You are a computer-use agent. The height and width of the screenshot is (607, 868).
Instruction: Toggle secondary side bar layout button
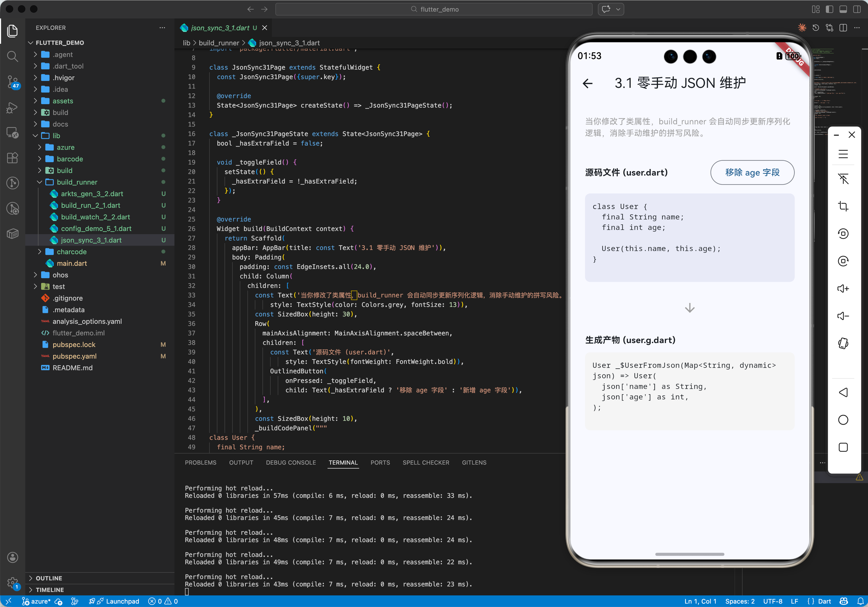[857, 9]
